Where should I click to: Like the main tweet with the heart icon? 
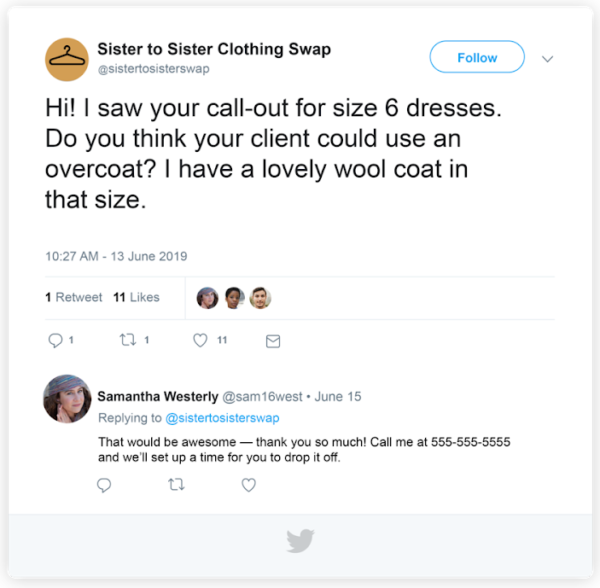pyautogui.click(x=200, y=340)
